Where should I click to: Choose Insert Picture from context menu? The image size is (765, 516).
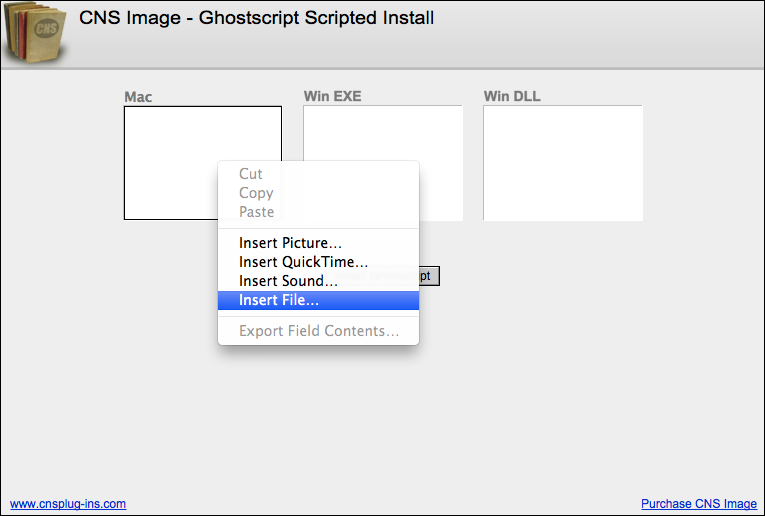tap(318, 243)
